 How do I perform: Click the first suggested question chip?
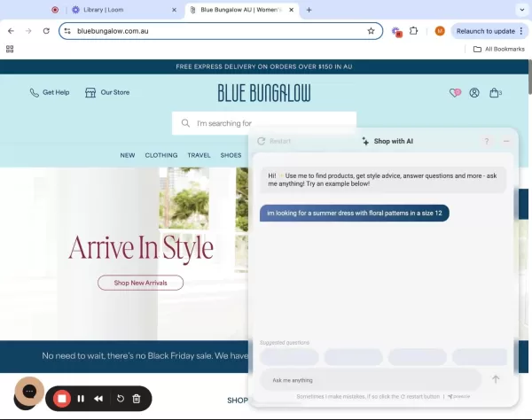[x=289, y=357]
